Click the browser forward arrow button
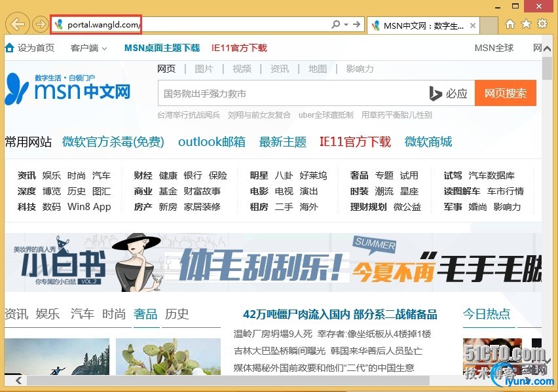This screenshot has height=392, width=558. [40, 24]
